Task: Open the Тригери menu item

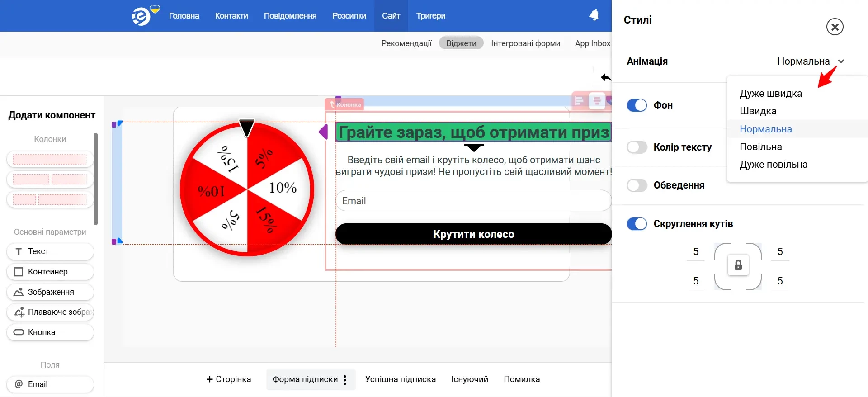Action: click(430, 16)
